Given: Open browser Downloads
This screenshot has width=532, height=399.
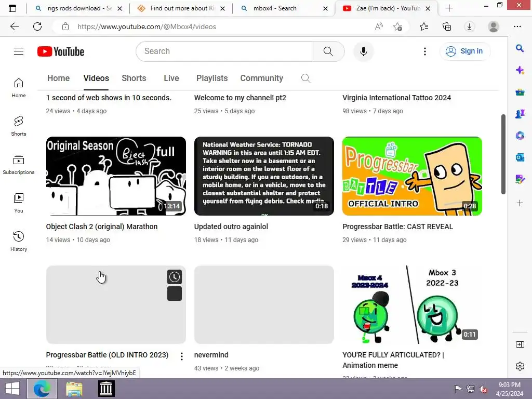Looking at the screenshot, I should click(x=470, y=26).
